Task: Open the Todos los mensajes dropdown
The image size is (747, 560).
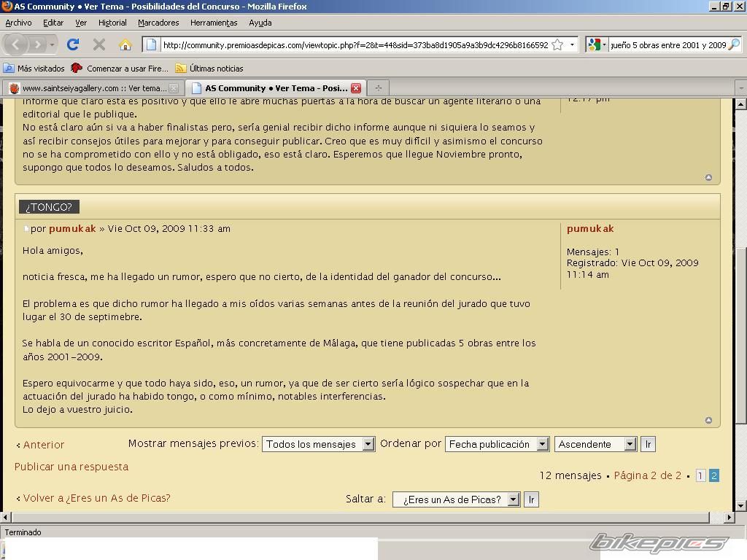Action: point(318,444)
